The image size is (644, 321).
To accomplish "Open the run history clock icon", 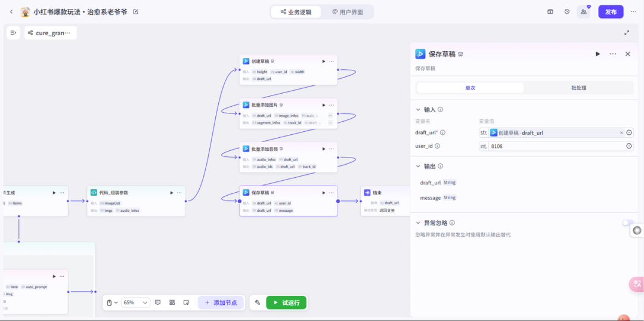I will point(567,12).
